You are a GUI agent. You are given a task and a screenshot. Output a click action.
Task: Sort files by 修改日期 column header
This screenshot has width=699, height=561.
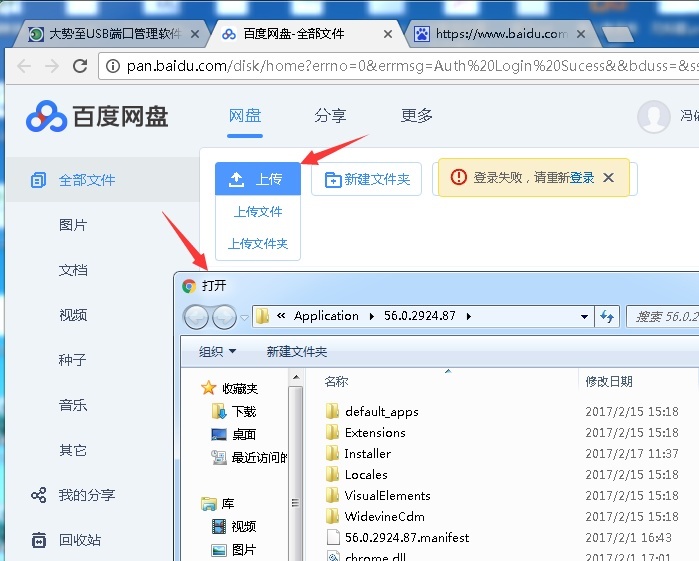pos(609,381)
